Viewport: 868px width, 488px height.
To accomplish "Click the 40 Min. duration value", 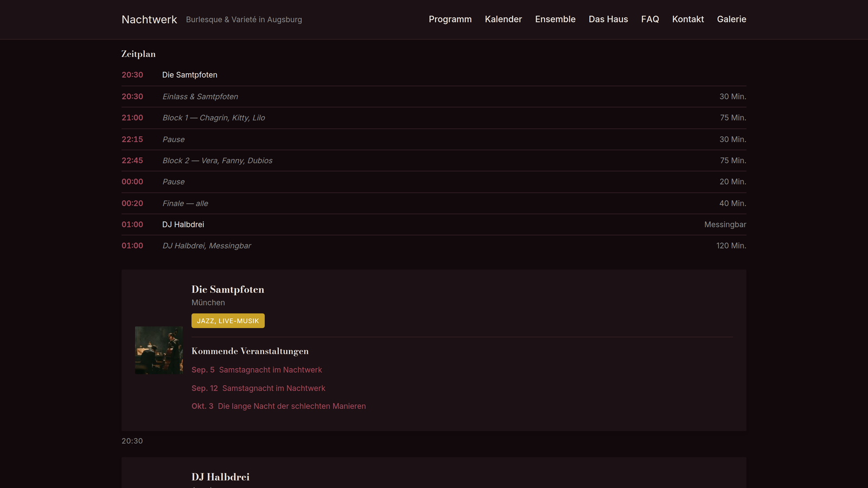I will coord(733,203).
